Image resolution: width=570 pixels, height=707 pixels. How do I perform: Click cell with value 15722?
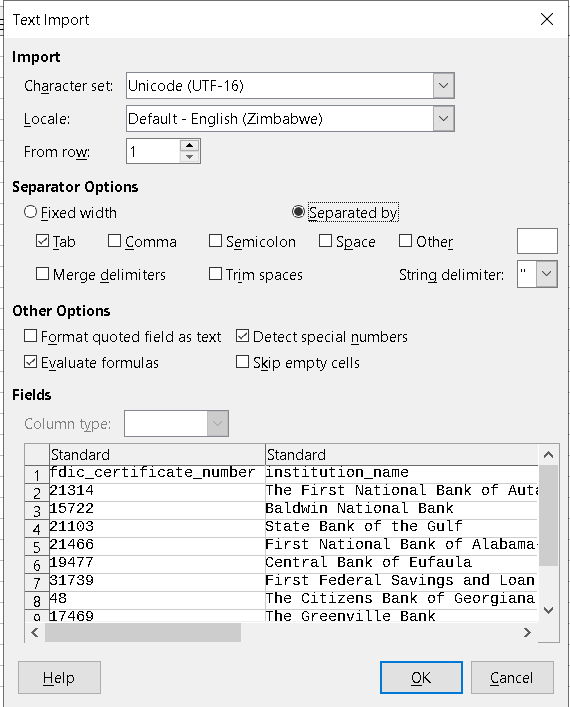tap(157, 509)
